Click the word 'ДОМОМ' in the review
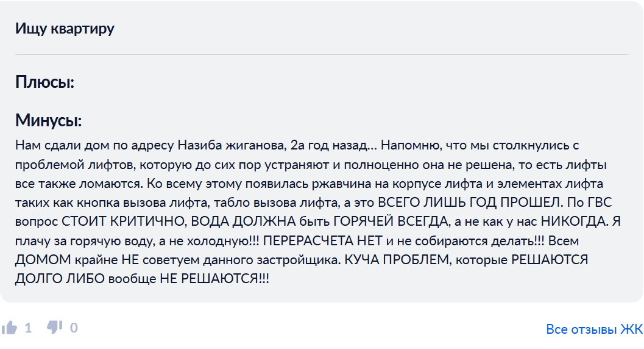 43,259
